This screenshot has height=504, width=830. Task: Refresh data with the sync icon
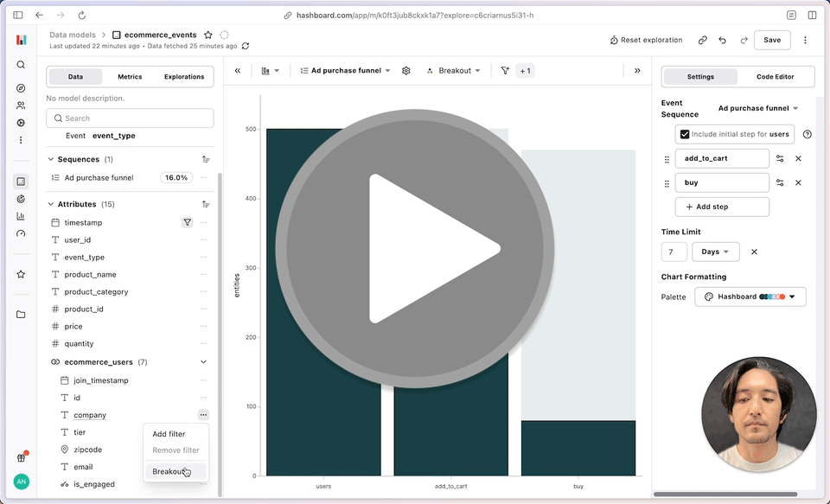click(245, 46)
